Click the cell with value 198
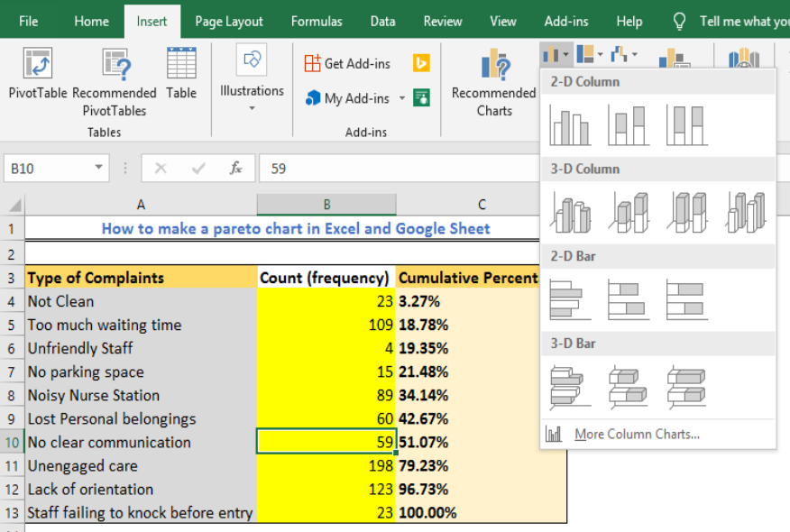The image size is (790, 532). 326,465
